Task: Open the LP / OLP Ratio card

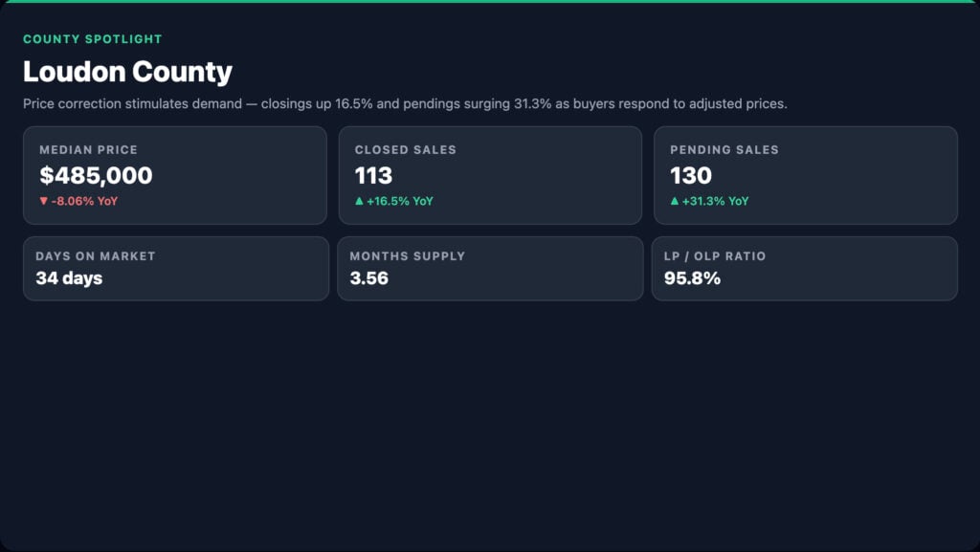Action: coord(804,269)
